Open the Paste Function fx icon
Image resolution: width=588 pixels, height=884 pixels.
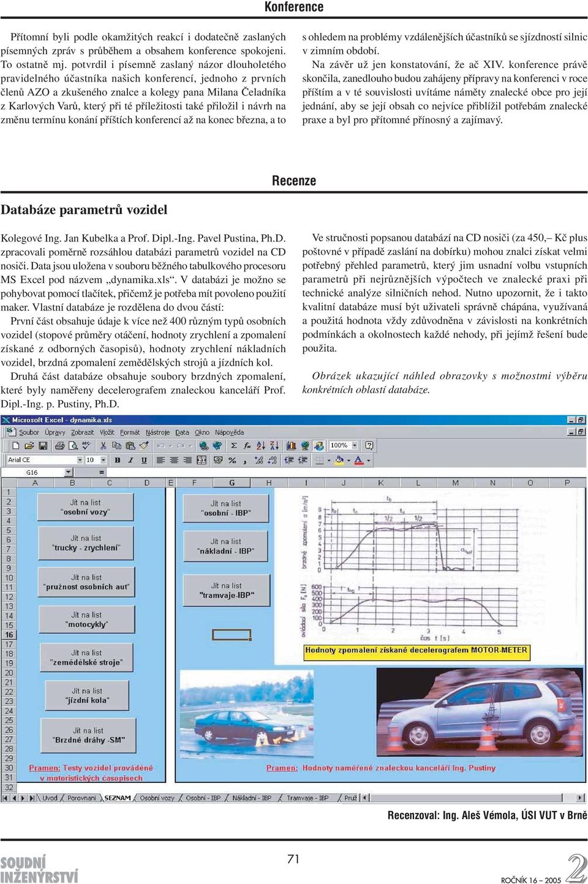pyautogui.click(x=247, y=445)
